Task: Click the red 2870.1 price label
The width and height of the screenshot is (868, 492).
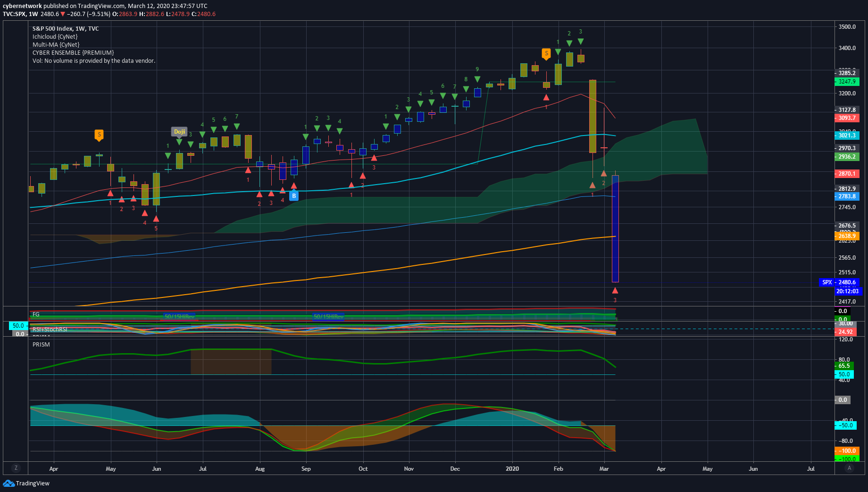Action: click(x=847, y=174)
